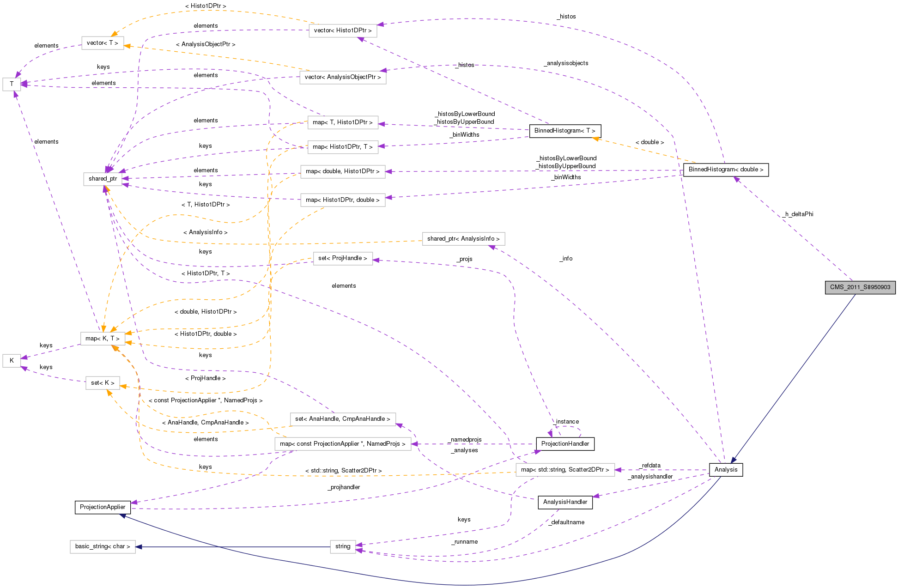Click the BinnedHistogram< T > node
Viewport: 898px width, 588px height.
(x=564, y=131)
